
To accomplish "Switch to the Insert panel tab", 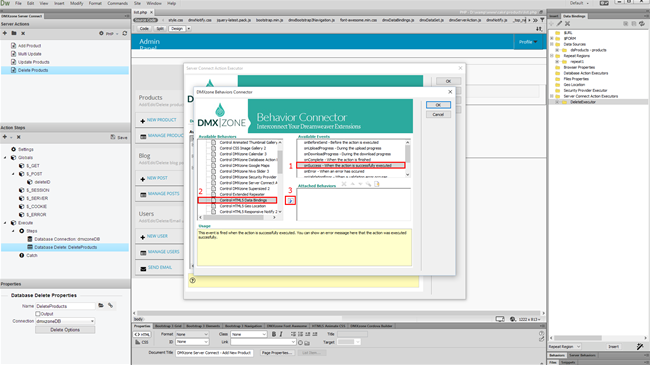I will pos(554,16).
